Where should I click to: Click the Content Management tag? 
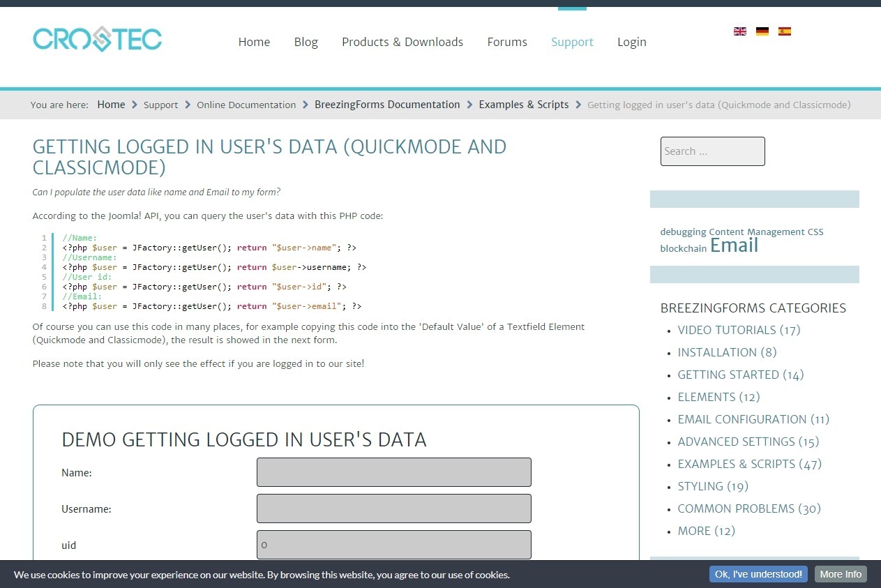[757, 232]
